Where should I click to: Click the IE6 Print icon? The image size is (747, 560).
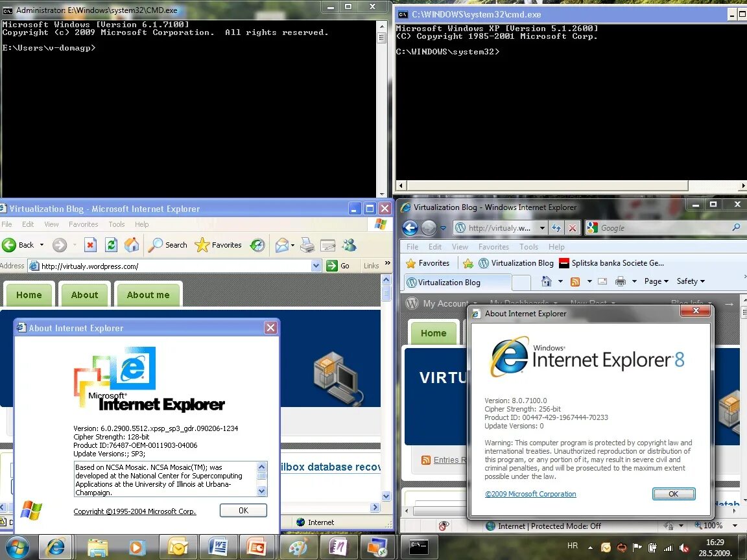click(307, 245)
